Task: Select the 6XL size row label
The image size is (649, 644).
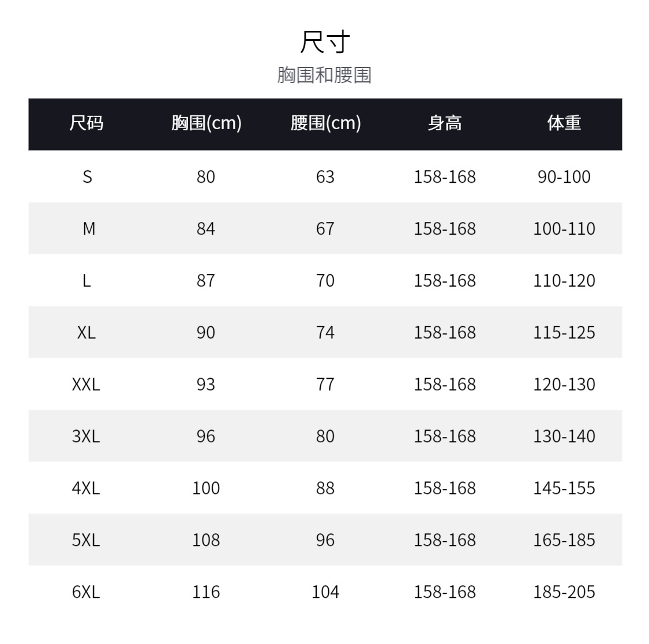Action: [x=86, y=592]
